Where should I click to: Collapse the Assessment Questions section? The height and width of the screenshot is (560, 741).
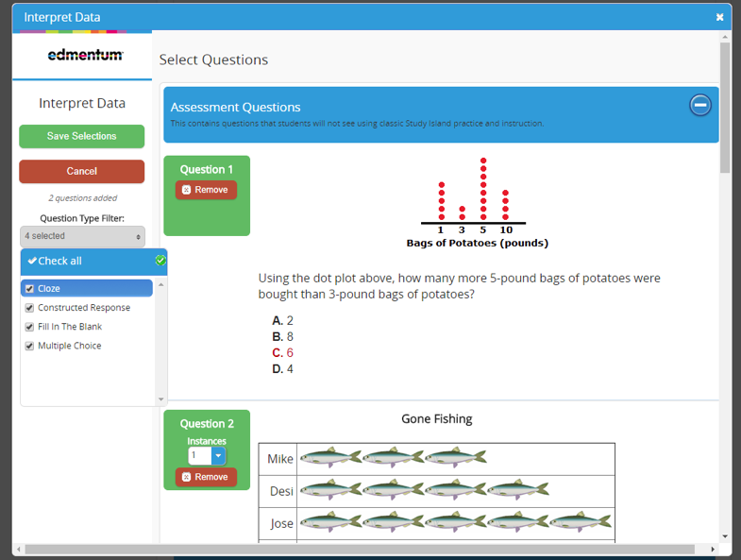tap(699, 105)
